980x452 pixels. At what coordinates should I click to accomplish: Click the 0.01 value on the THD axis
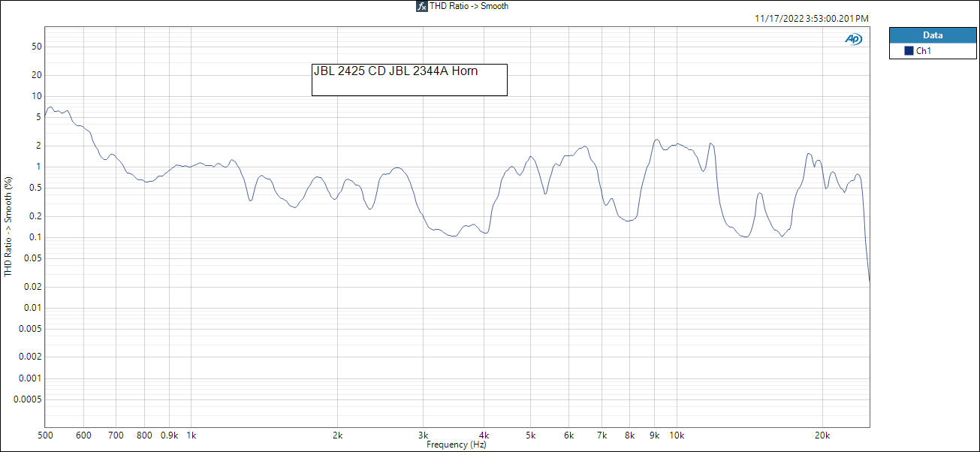(32, 308)
